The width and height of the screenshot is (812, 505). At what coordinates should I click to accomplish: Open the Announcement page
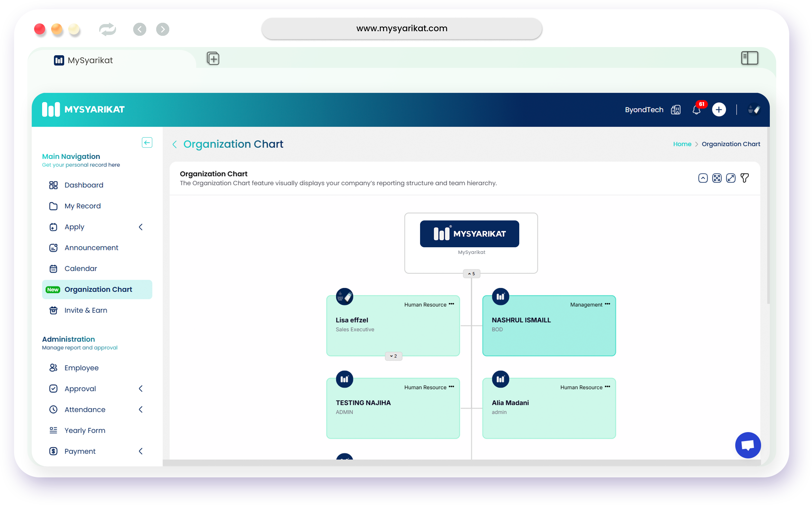pyautogui.click(x=97, y=248)
